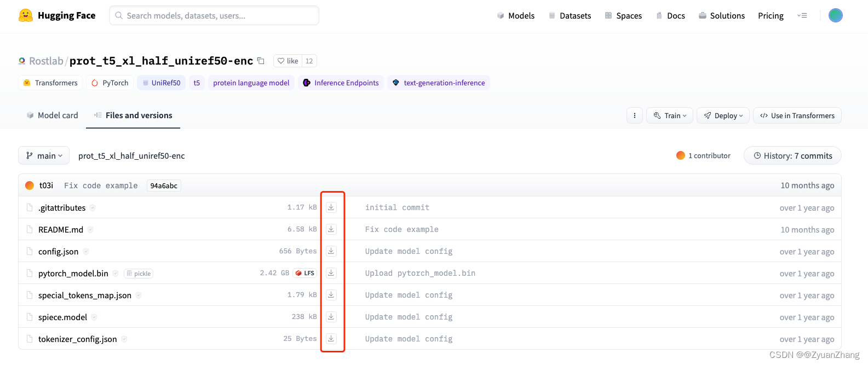Expand the Deploy dropdown
The image size is (868, 365).
pyautogui.click(x=723, y=115)
